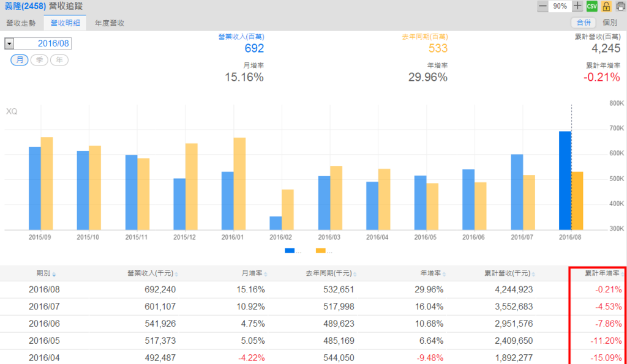Screen dimensions: 627x364
Task: Click the 期別 column header
Action: pos(43,273)
